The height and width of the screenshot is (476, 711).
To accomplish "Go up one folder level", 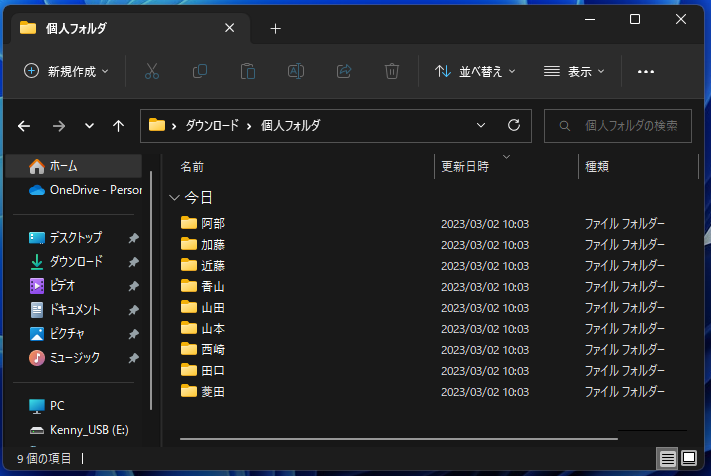I will tap(119, 126).
